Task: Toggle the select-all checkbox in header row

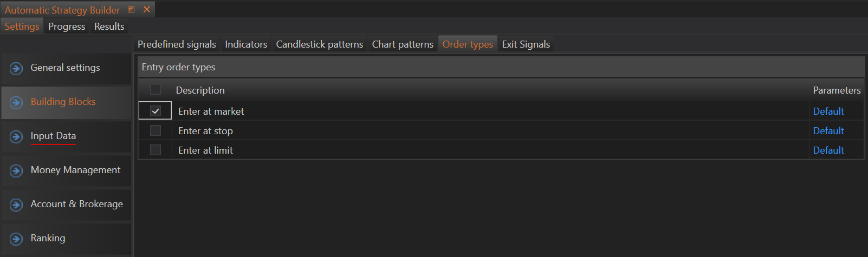Action: pos(156,90)
